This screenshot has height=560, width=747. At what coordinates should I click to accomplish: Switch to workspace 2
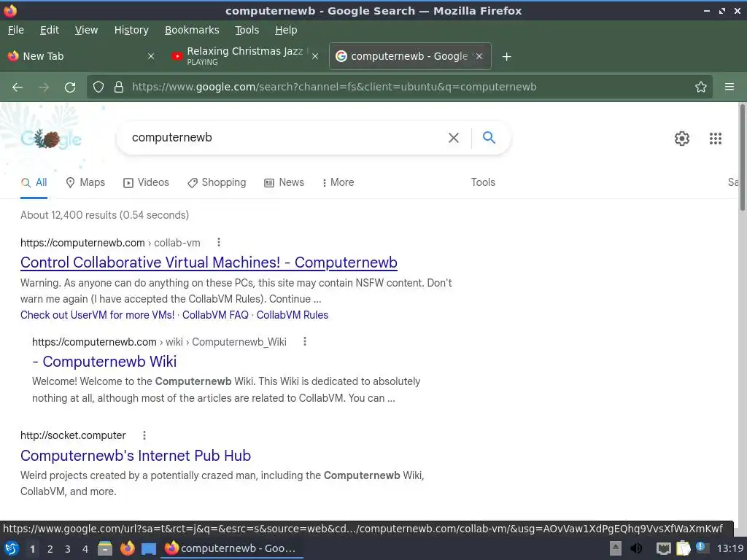pyautogui.click(x=50, y=549)
